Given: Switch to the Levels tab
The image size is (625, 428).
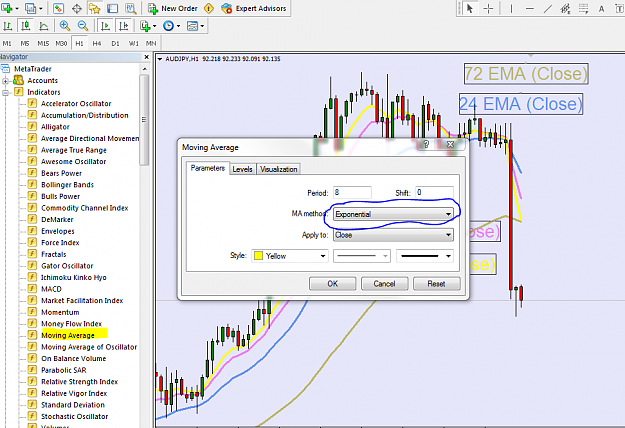Looking at the screenshot, I should click(242, 169).
